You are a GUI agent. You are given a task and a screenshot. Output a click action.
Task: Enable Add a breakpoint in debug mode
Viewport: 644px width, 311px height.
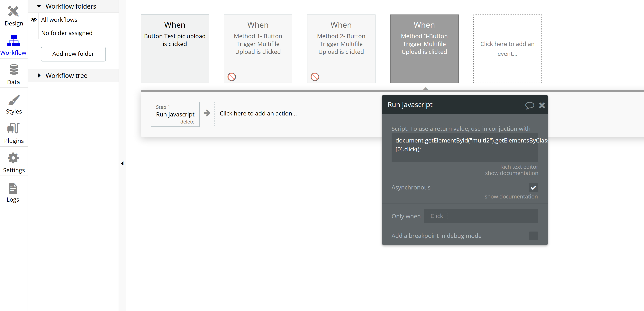click(533, 236)
